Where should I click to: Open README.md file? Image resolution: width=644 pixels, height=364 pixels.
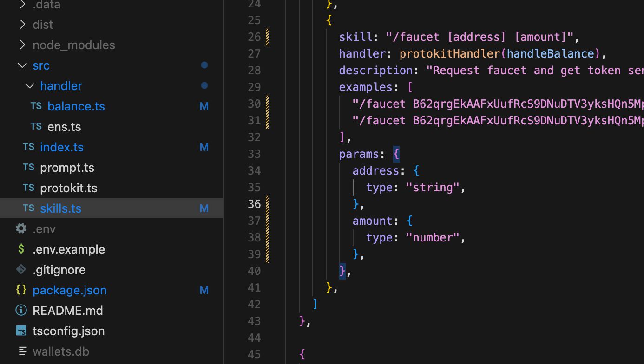68,311
